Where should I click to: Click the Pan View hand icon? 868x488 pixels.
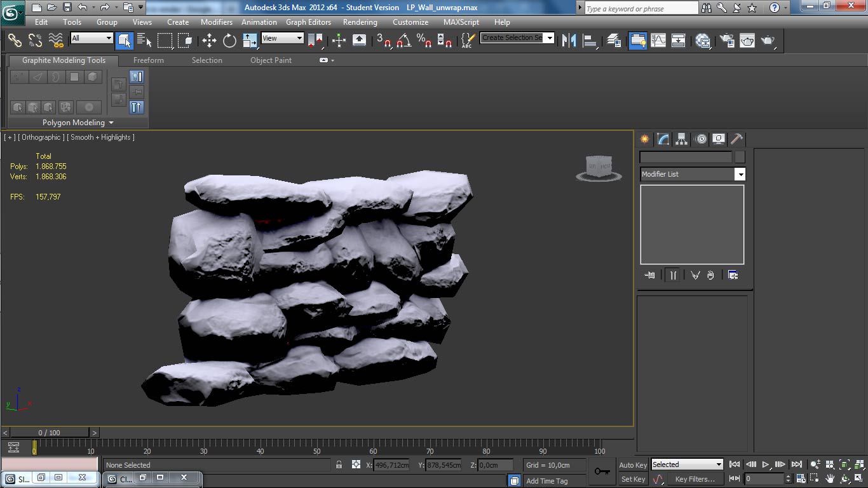(x=830, y=478)
